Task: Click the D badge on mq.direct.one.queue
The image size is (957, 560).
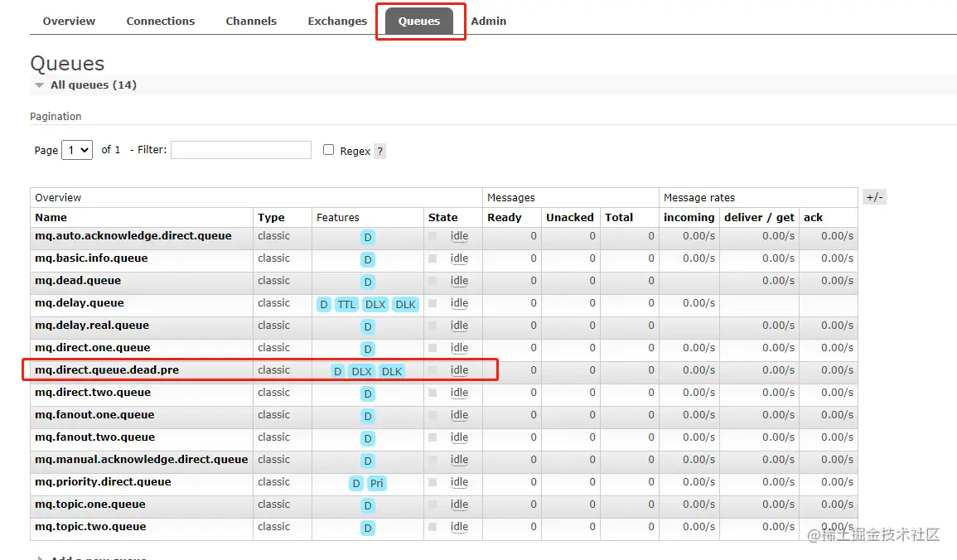Action: pyautogui.click(x=367, y=349)
